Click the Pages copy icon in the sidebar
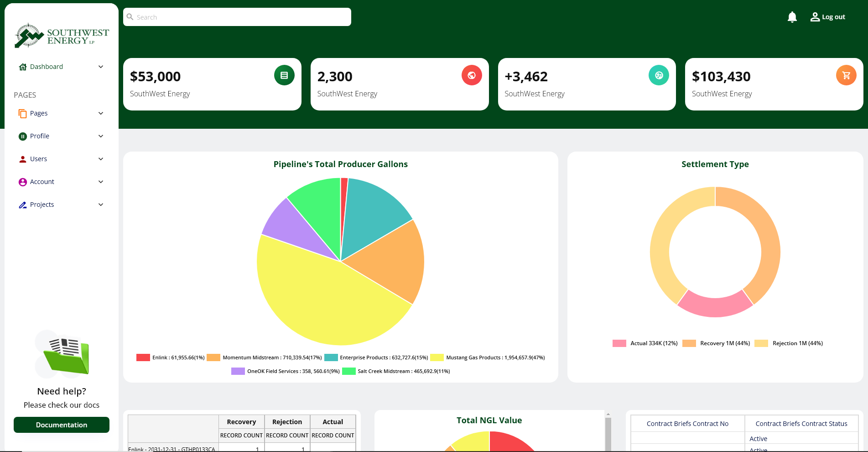868x452 pixels. pos(23,113)
